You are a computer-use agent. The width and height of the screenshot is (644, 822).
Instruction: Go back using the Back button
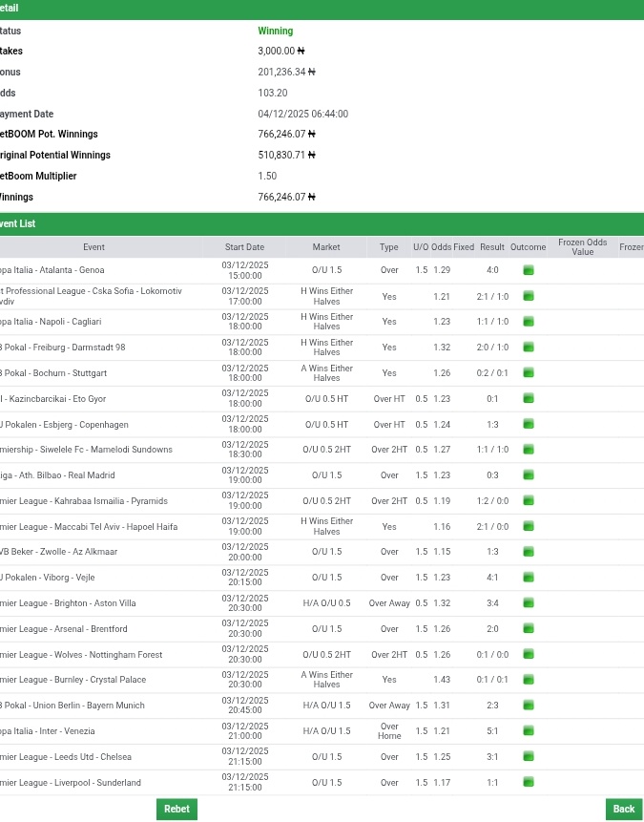[x=624, y=809]
